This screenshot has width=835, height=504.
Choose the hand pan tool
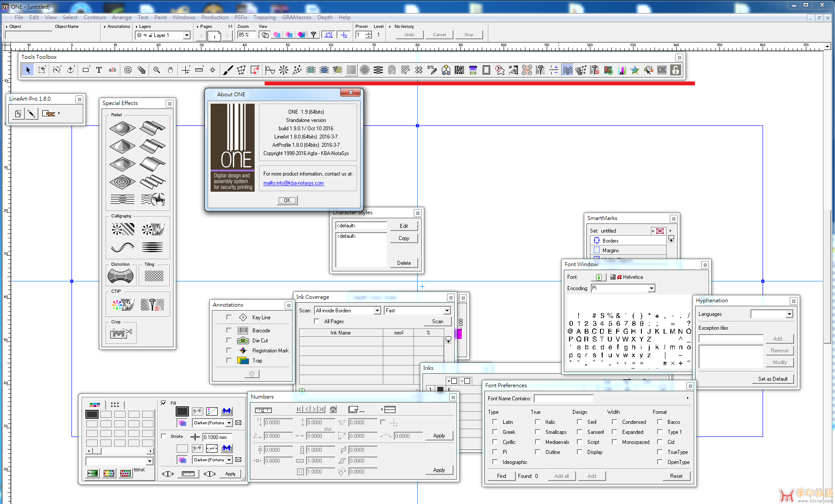170,70
